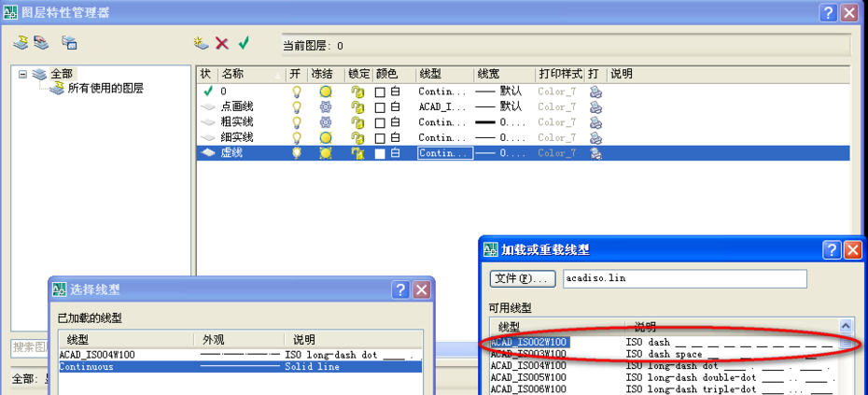Open the Layer States Manager icon
Screen dimensions: 868x395
click(x=69, y=43)
